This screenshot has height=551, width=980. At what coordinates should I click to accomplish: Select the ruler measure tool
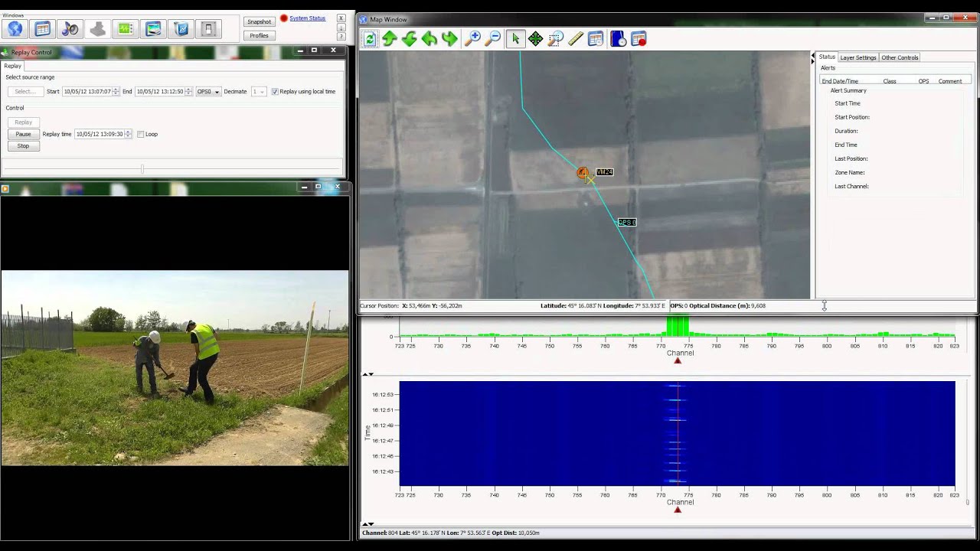coord(576,38)
